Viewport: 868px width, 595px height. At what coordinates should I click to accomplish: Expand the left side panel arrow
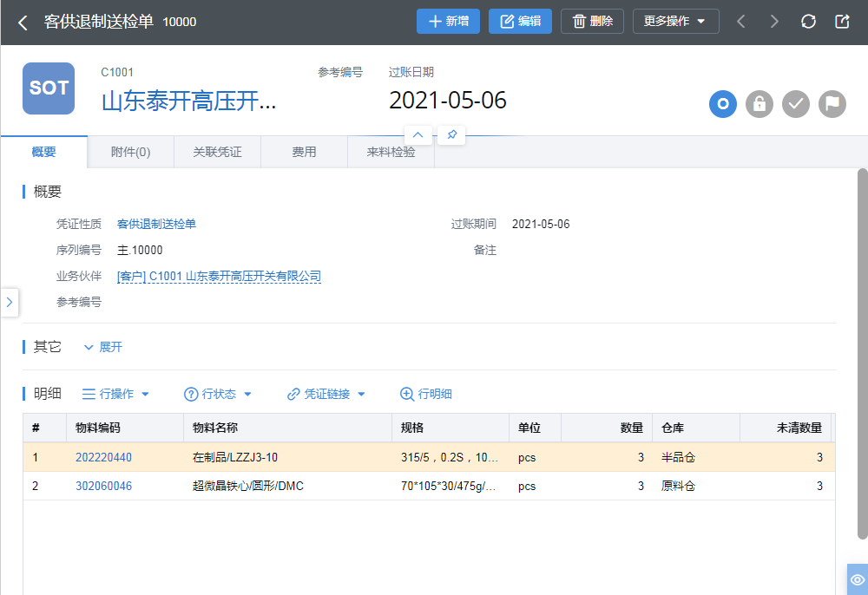click(x=10, y=302)
